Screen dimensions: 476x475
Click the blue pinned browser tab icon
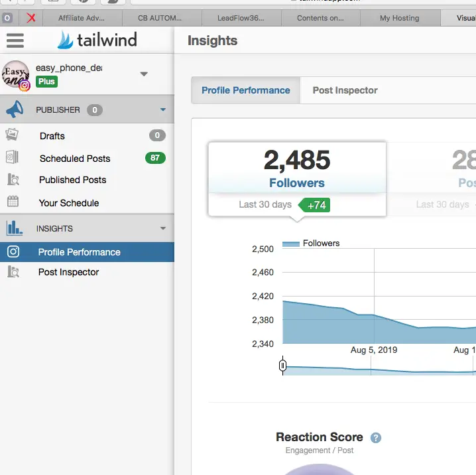click(x=7, y=18)
